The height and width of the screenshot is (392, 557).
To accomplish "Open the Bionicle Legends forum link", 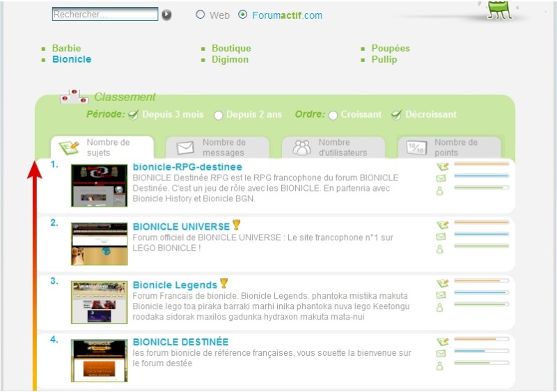I will 175,285.
